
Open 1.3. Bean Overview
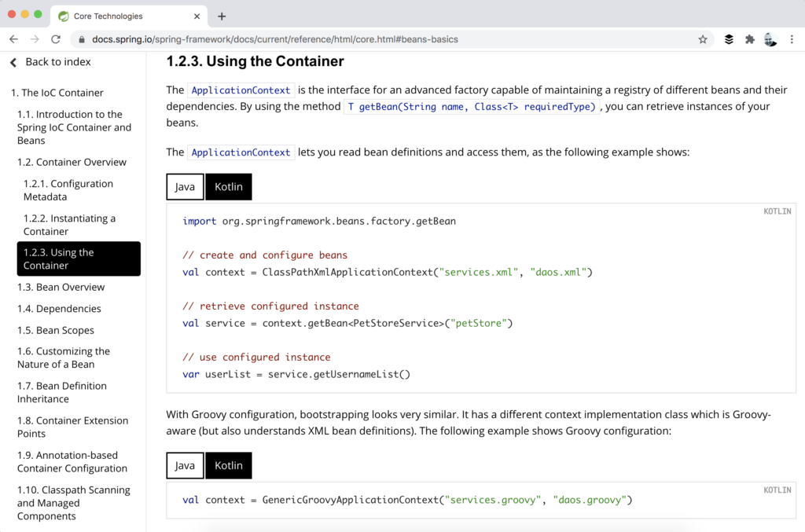tap(61, 288)
